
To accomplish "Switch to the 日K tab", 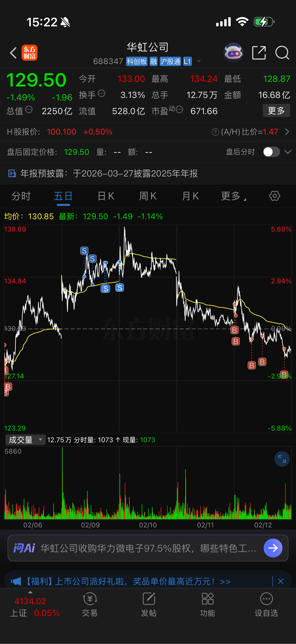I will pos(106,196).
